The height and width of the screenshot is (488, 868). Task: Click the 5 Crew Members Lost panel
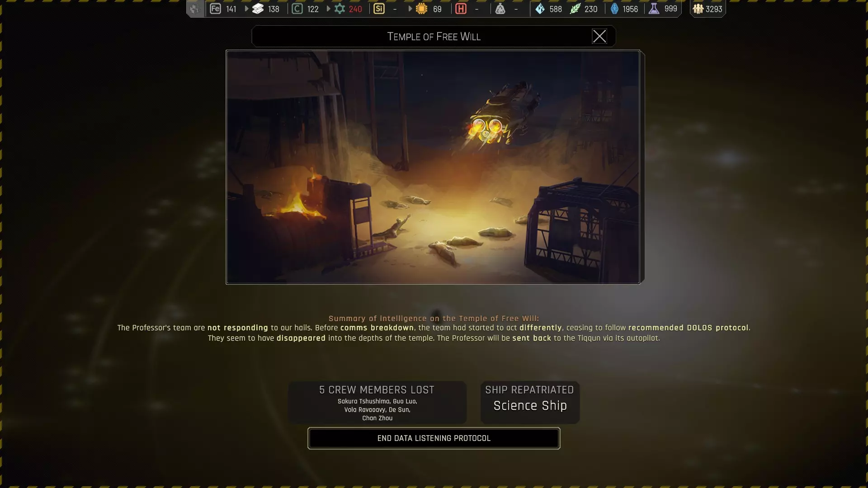click(377, 403)
